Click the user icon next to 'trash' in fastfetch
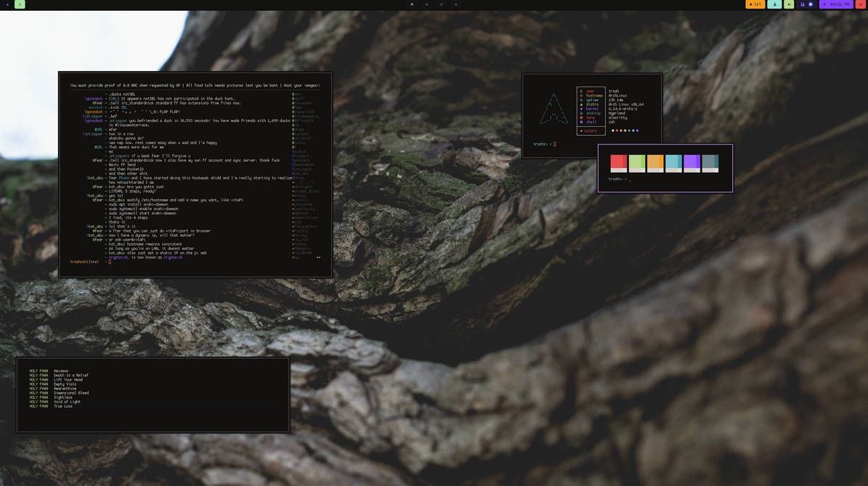 click(x=582, y=91)
